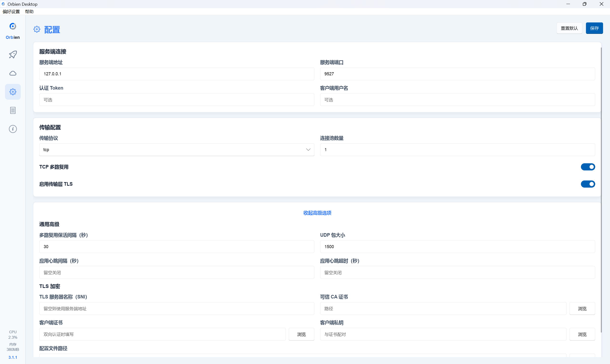Select the gear configuration sidebar icon
This screenshot has height=364, width=610.
[13, 92]
